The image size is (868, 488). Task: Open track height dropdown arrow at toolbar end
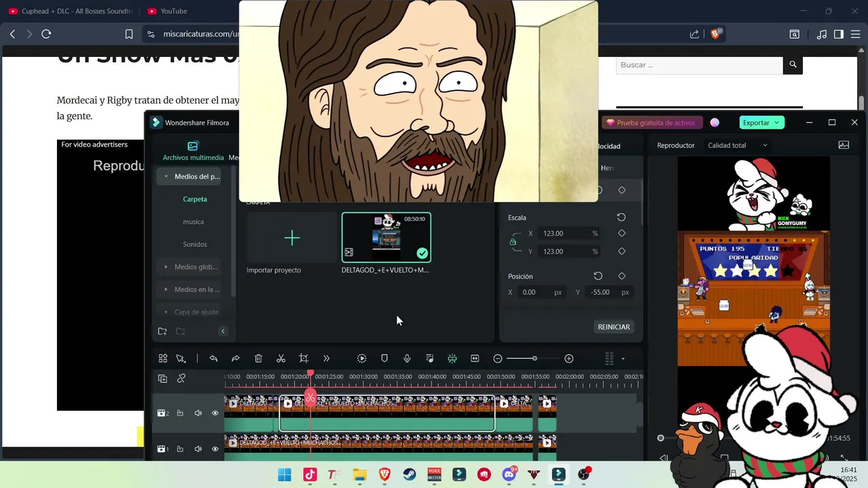623,359
